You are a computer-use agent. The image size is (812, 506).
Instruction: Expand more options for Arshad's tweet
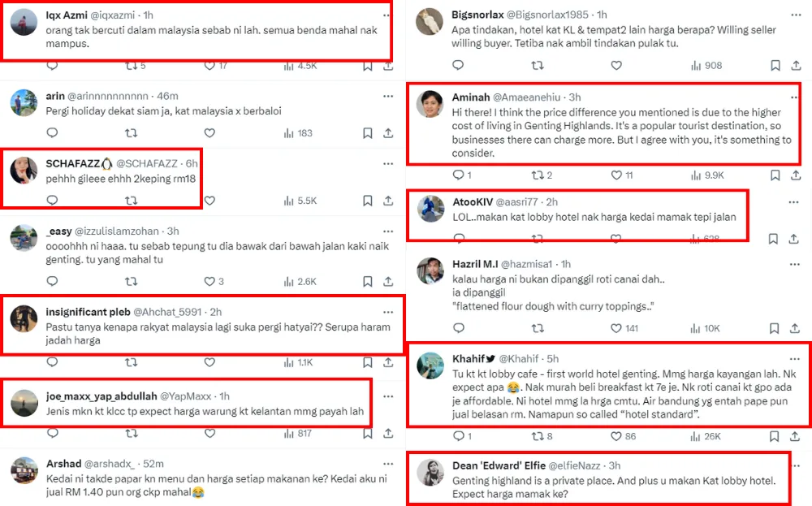click(388, 464)
